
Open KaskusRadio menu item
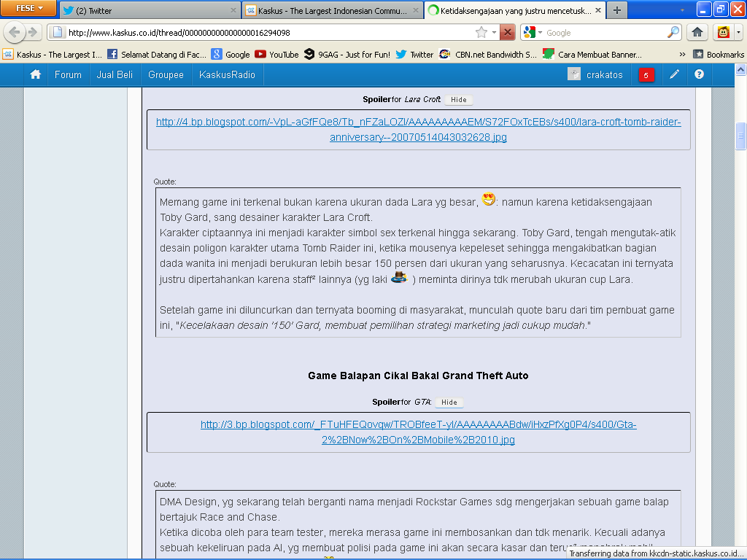228,74
